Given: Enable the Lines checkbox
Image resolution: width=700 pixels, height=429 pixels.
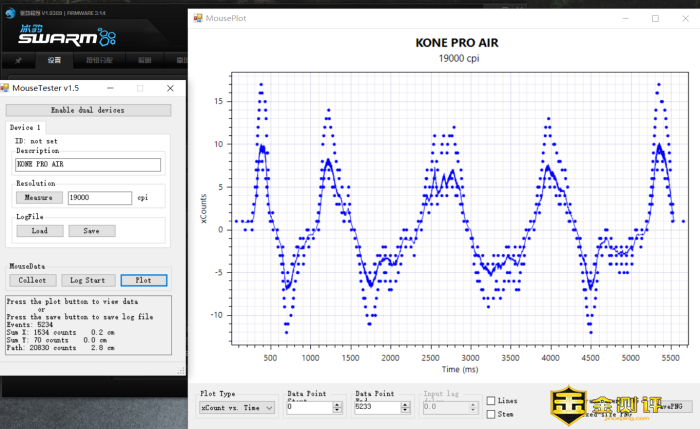Looking at the screenshot, I should point(491,401).
